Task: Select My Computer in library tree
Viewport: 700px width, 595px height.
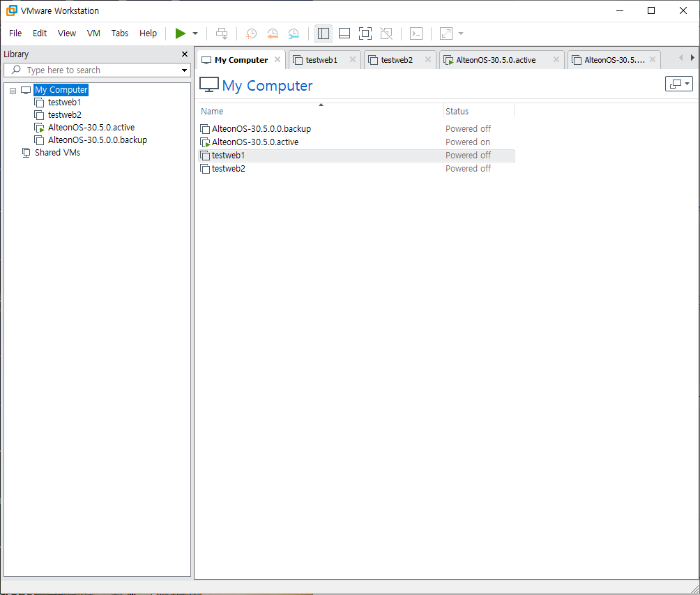Action: pos(61,90)
